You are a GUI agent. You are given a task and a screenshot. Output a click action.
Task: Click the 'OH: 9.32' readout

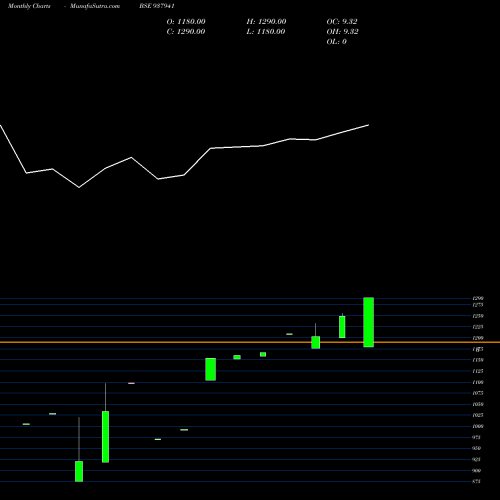(343, 32)
